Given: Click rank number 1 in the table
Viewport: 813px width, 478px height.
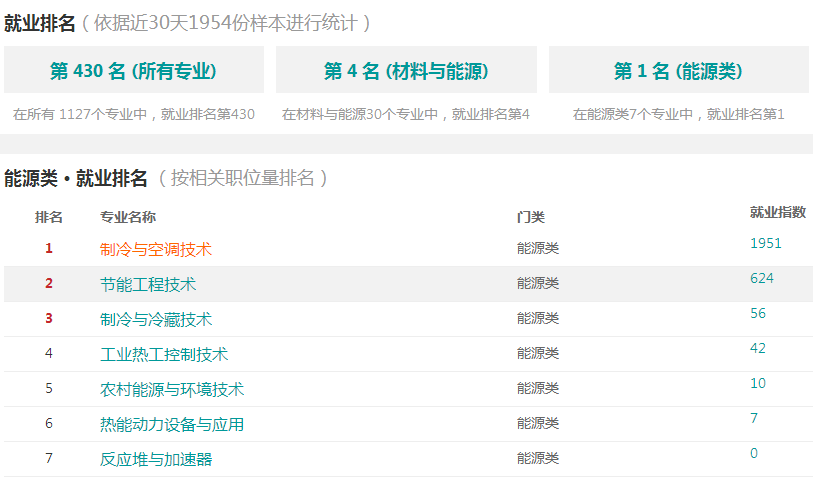Looking at the screenshot, I should pyautogui.click(x=49, y=248).
